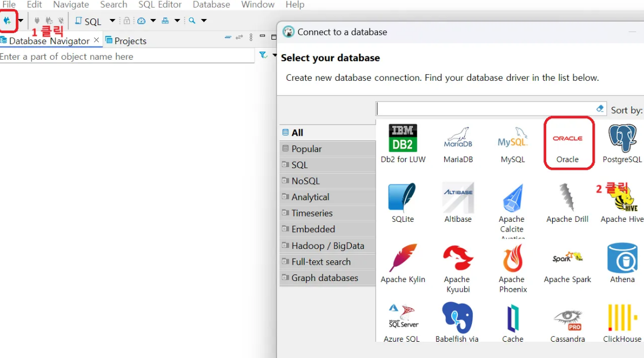644x358 pixels.
Task: Open a new SQL script via SQL button
Action: [x=88, y=21]
